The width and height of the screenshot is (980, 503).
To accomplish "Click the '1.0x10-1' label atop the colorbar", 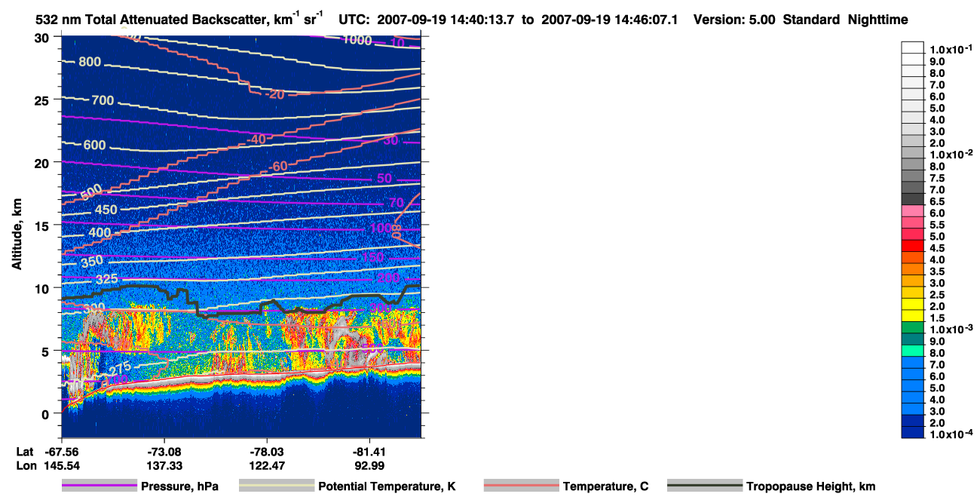I will point(951,49).
